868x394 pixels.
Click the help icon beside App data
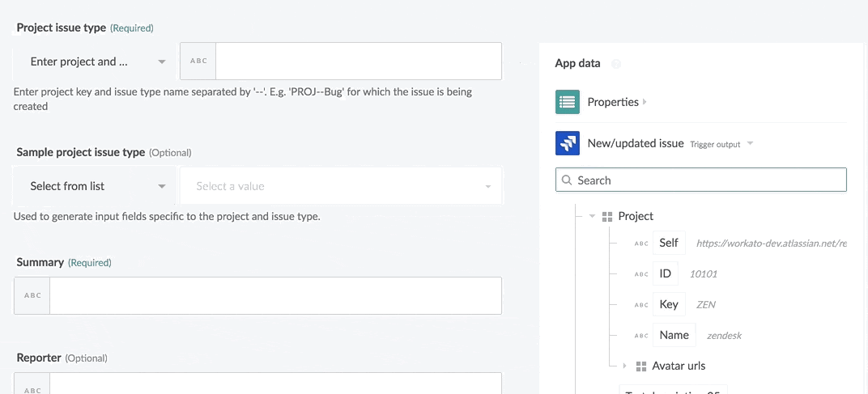[x=616, y=64]
